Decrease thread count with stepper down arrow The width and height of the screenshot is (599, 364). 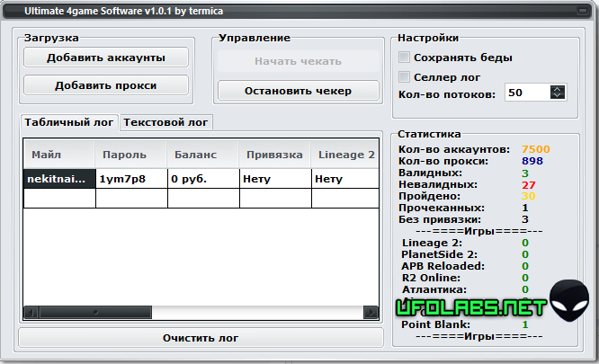(558, 95)
